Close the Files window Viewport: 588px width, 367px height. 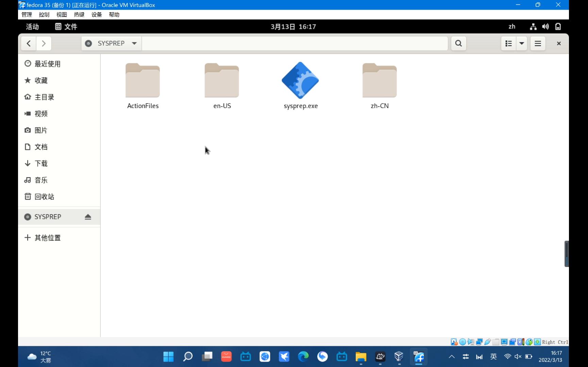pyautogui.click(x=559, y=43)
